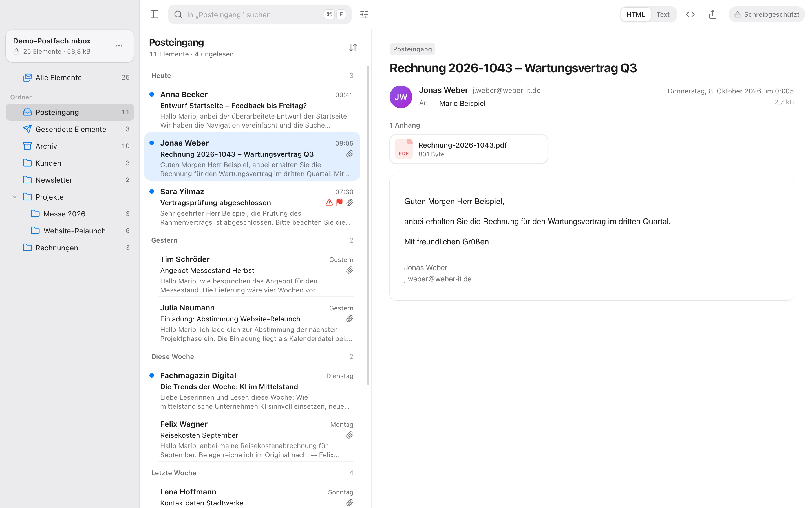Screen dimensions: 812x508
Task: Open the Rechnung-2026-1043.pdf attachment
Action: point(469,149)
